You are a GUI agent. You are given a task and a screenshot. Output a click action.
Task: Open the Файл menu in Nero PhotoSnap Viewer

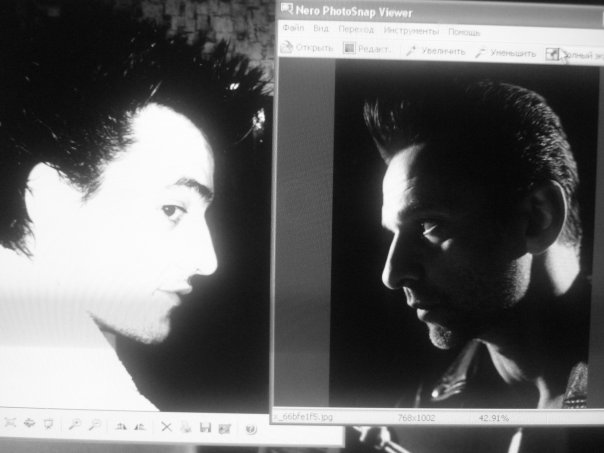(293, 28)
